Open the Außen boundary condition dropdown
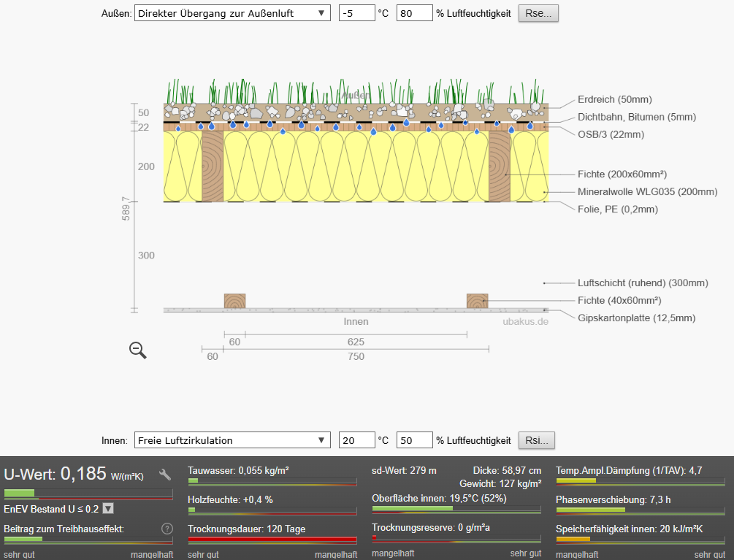The image size is (734, 560). [x=232, y=13]
